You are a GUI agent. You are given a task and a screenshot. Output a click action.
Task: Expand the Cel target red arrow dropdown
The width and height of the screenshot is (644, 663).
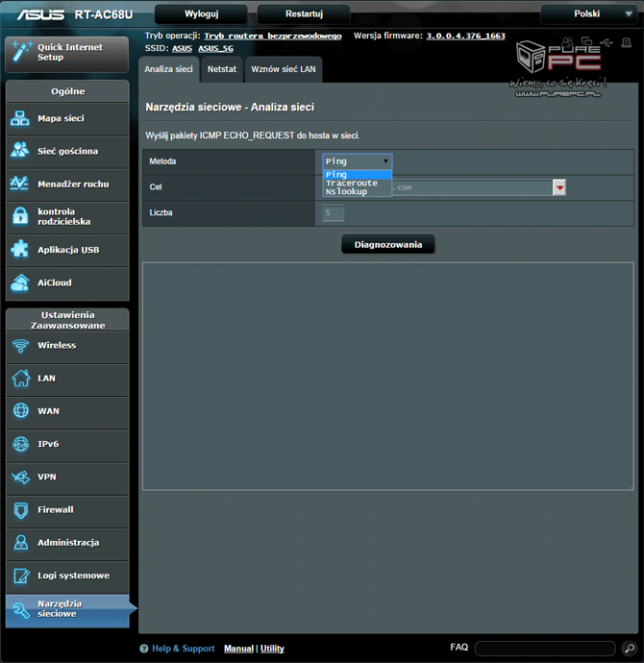[x=559, y=187]
